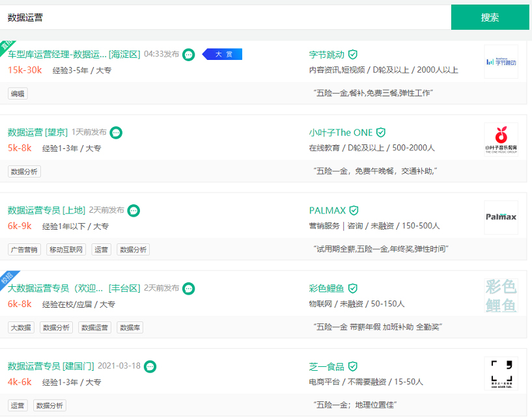The height and width of the screenshot is (417, 532).
Task: Click the blue 大赏 badge
Action: [x=223, y=55]
